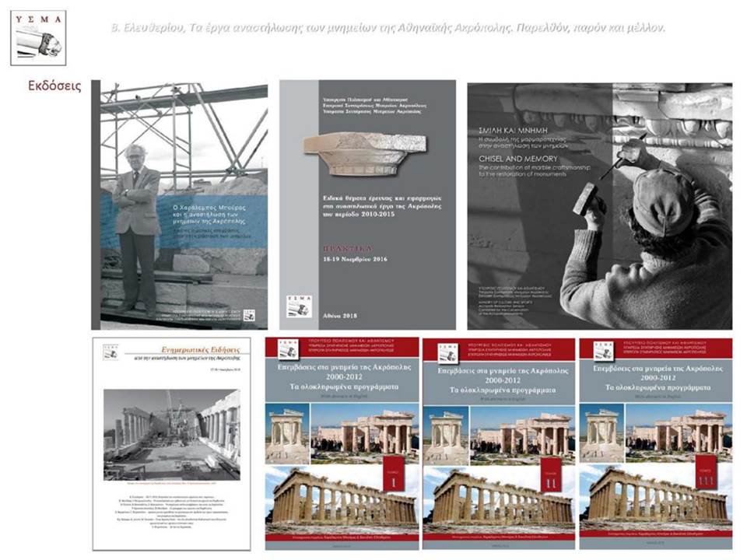Select the slide header text starting 'Β. Ελευθερίου'

tap(388, 28)
